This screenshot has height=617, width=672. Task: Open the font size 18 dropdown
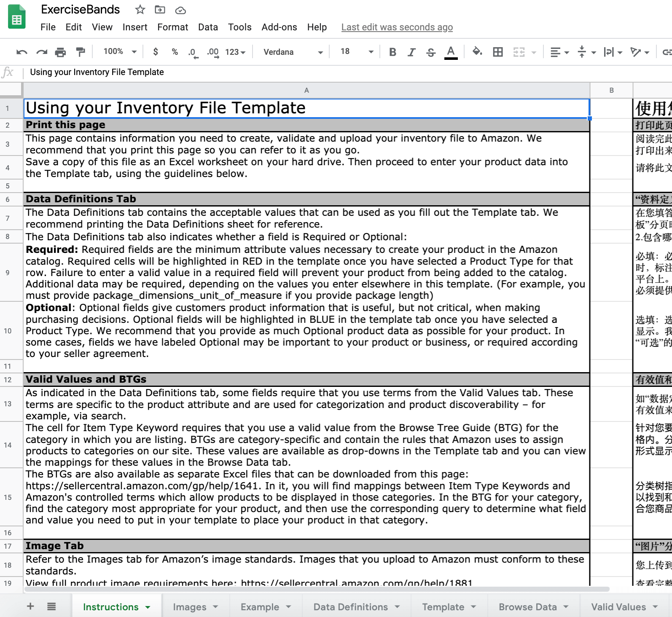click(x=357, y=52)
